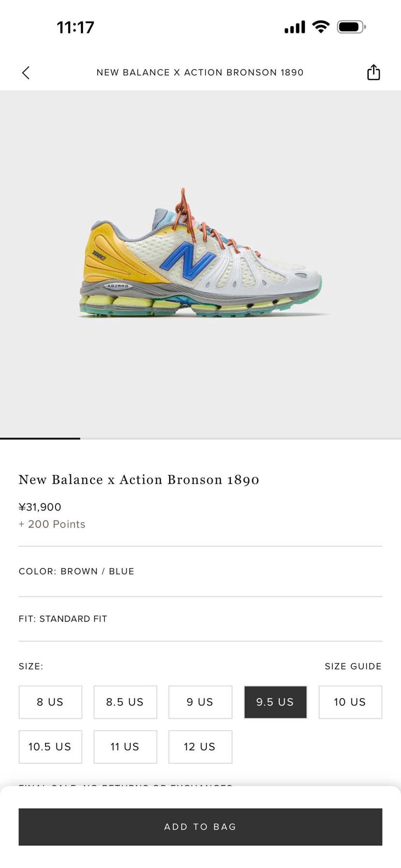This screenshot has height=868, width=401.
Task: Deselect the highlighted 9.5 US size
Action: pos(275,702)
